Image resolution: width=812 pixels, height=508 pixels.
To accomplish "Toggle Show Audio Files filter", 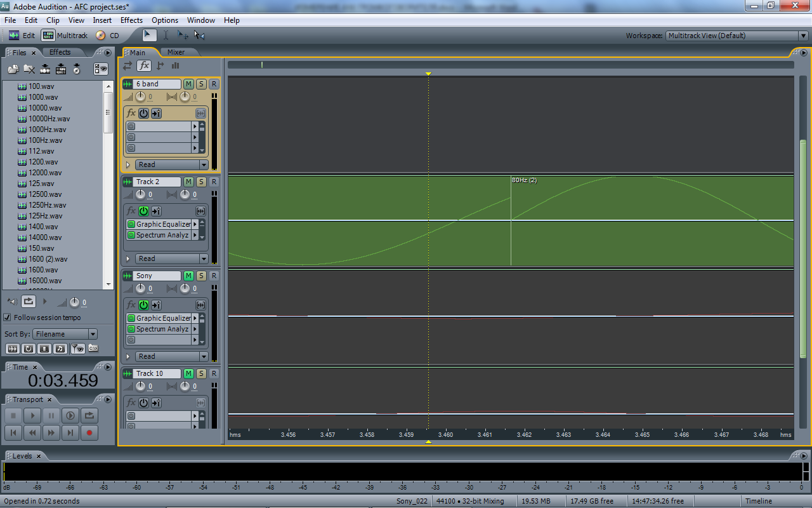I will 12,349.
